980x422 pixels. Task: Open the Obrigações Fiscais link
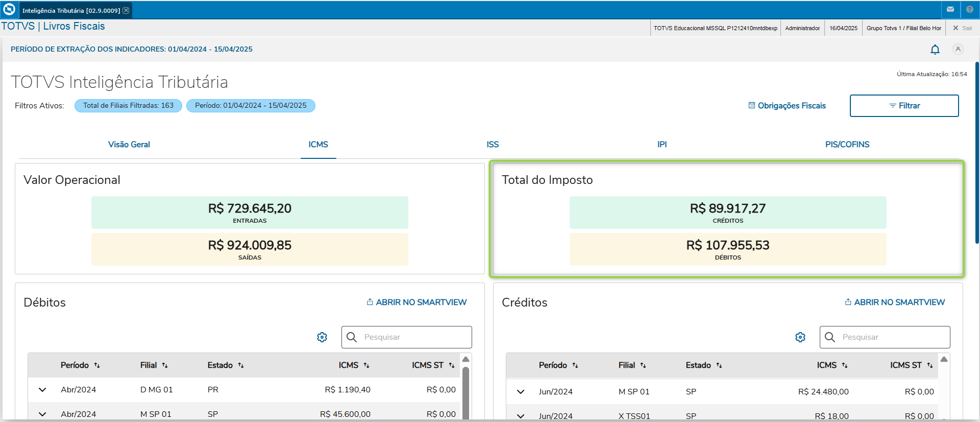[787, 106]
